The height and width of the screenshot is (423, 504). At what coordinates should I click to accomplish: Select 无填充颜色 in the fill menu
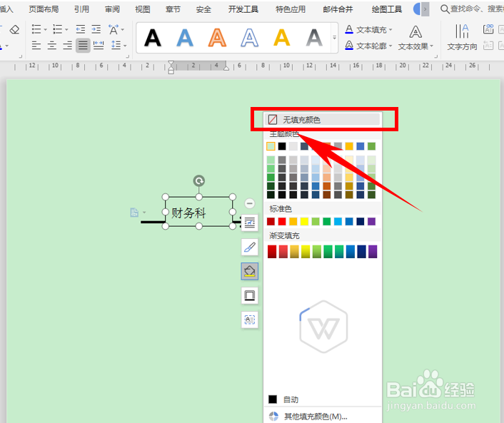pyautogui.click(x=323, y=120)
